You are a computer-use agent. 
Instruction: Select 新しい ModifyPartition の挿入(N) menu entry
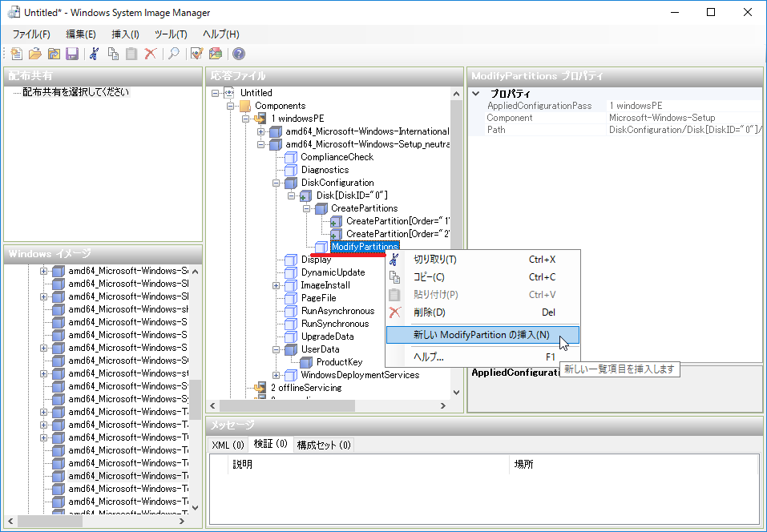click(482, 335)
